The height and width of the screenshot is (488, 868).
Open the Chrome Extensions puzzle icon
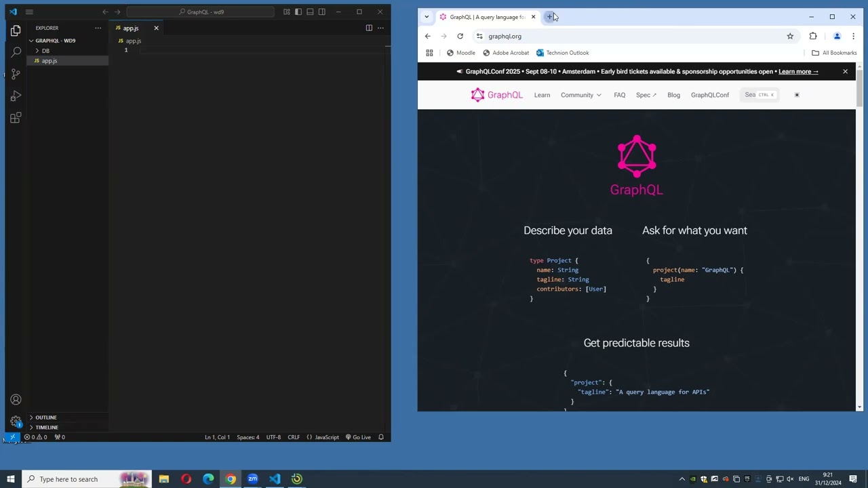813,36
